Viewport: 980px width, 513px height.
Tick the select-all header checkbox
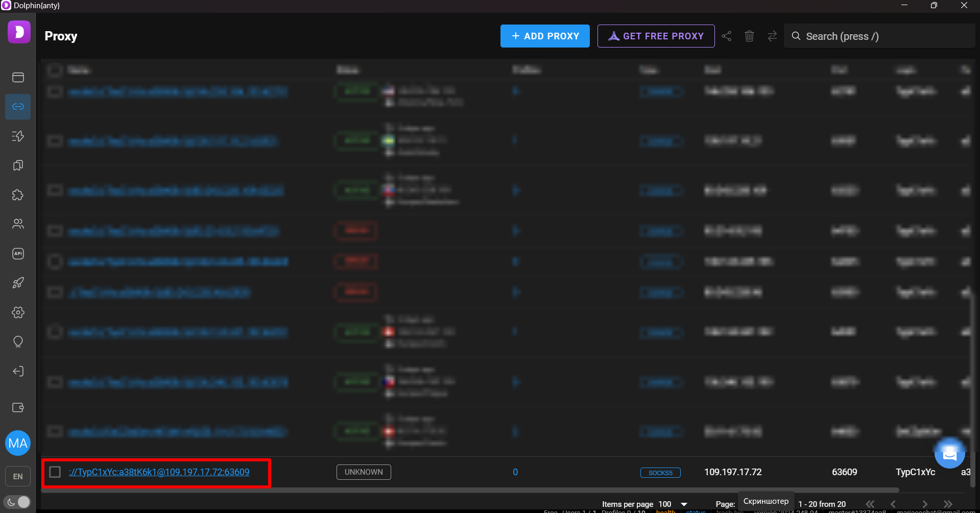click(x=55, y=70)
